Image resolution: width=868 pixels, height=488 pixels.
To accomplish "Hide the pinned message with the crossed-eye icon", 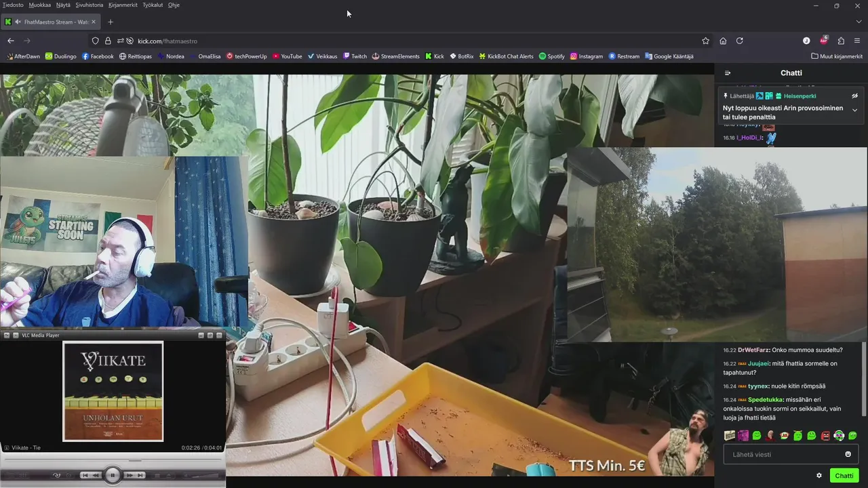I will (854, 96).
